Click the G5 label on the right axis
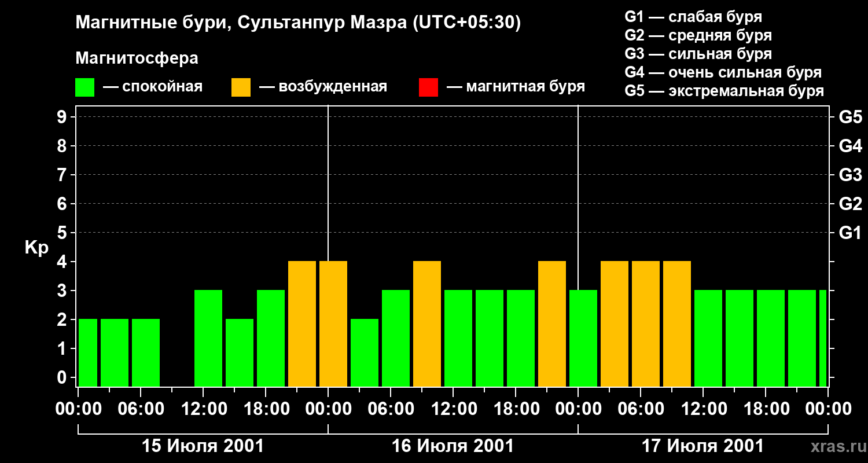868x463 pixels. click(x=851, y=117)
